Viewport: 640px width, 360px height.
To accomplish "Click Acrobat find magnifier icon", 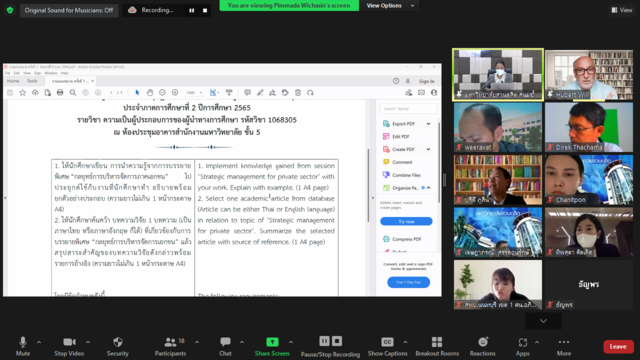I will [x=73, y=93].
